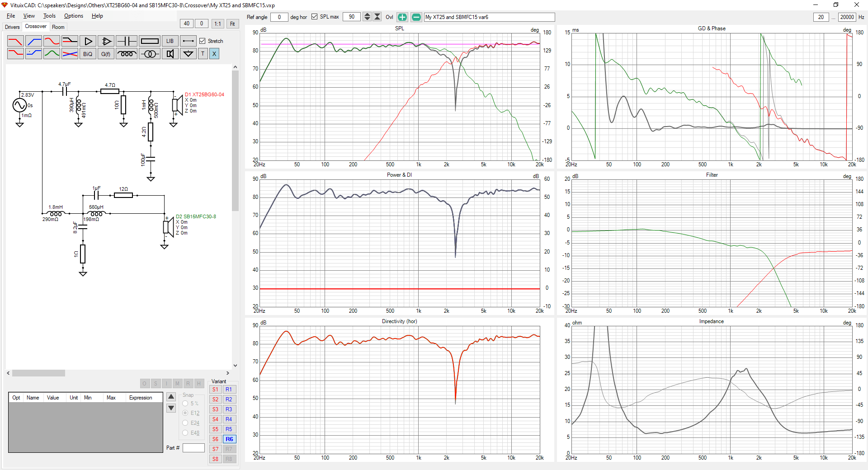Click the schematic horizontal scrollbar thumb
This screenshot has height=470, width=868.
pos(38,373)
